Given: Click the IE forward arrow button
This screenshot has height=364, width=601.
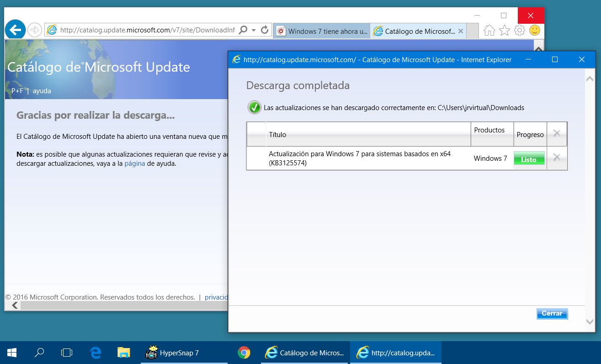Looking at the screenshot, I should (35, 30).
